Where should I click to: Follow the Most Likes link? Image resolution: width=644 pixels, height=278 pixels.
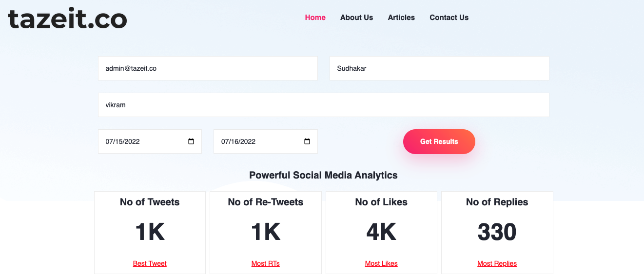point(381,263)
